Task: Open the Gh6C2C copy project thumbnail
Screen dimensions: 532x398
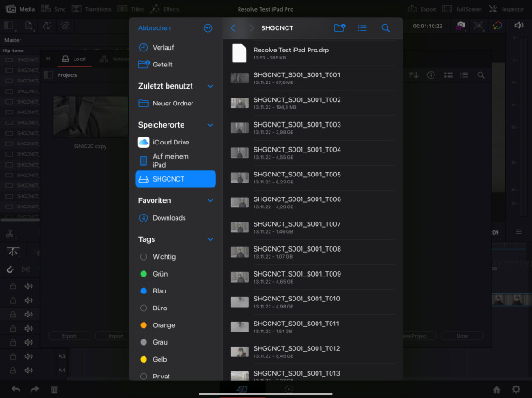Action: pos(90,117)
